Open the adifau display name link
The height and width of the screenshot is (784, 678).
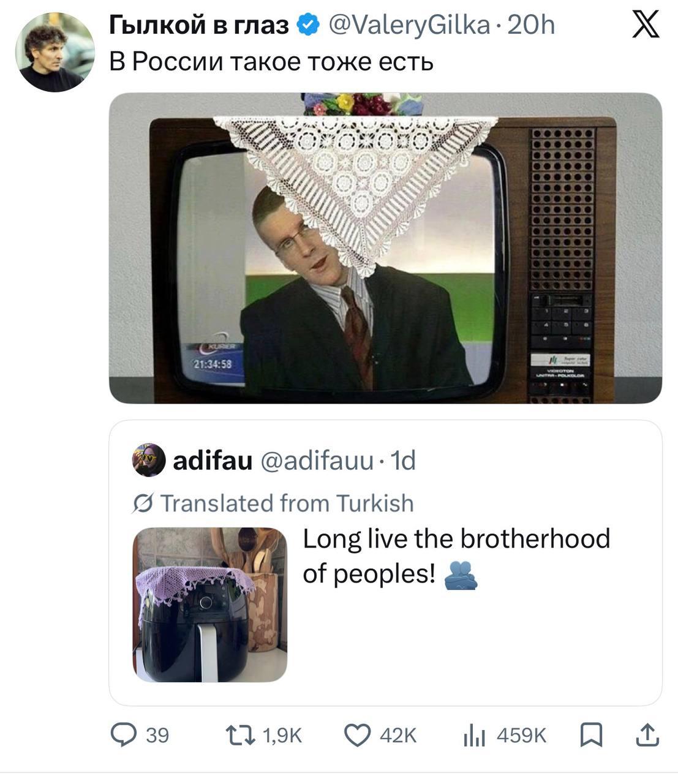click(213, 460)
